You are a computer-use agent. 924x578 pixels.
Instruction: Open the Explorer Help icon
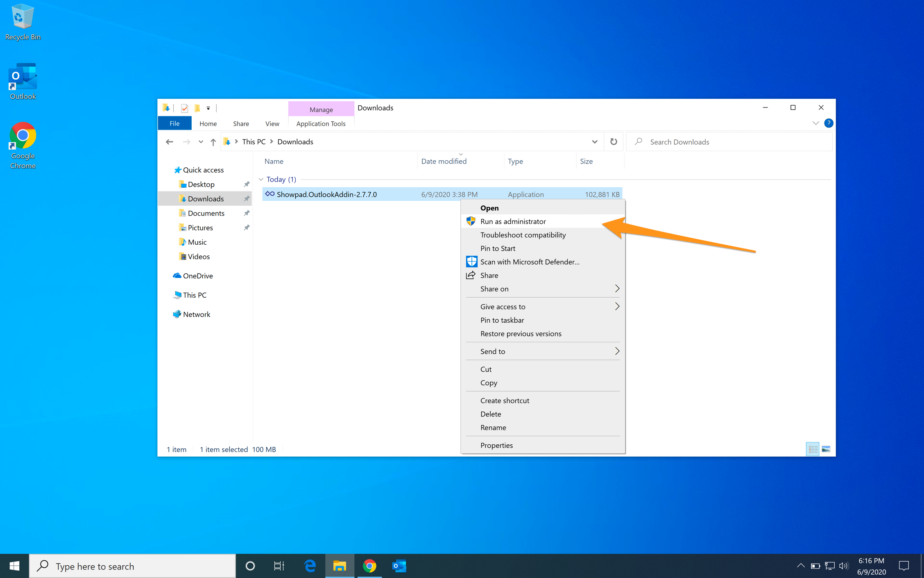[x=828, y=123]
